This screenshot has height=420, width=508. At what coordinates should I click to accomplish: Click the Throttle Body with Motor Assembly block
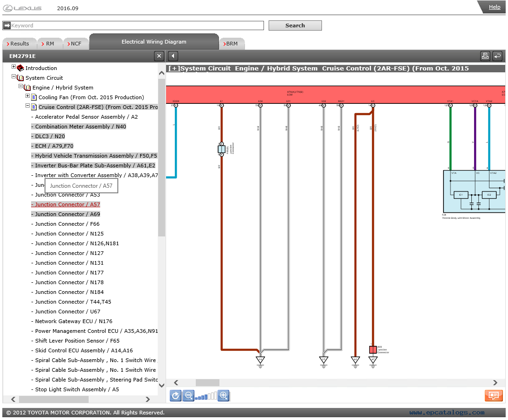[474, 191]
